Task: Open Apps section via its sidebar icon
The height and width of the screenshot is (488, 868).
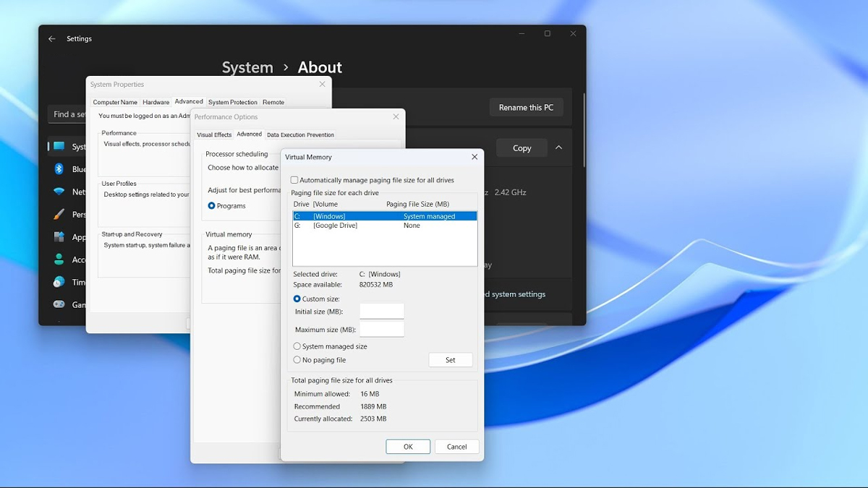Action: pos(59,237)
